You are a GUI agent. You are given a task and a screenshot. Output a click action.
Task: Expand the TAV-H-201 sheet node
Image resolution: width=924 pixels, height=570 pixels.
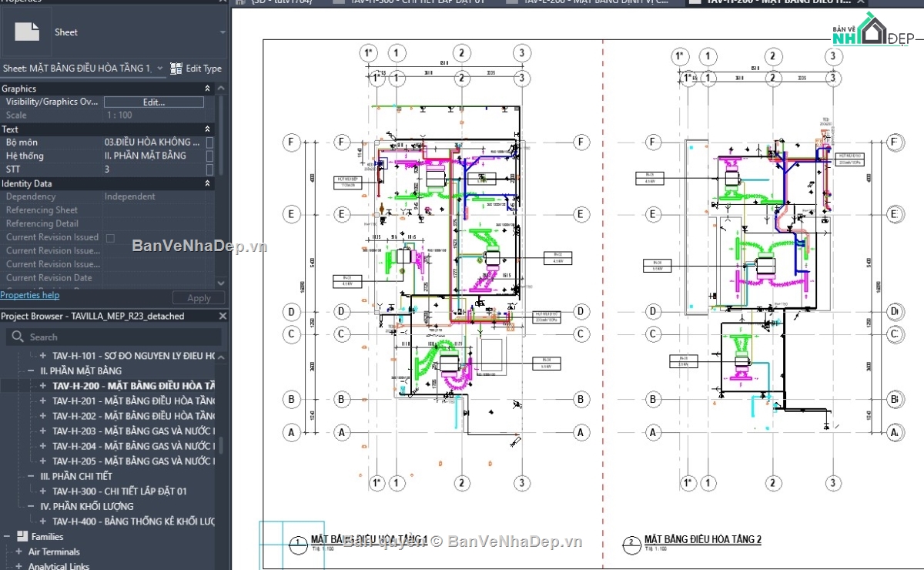coord(43,401)
